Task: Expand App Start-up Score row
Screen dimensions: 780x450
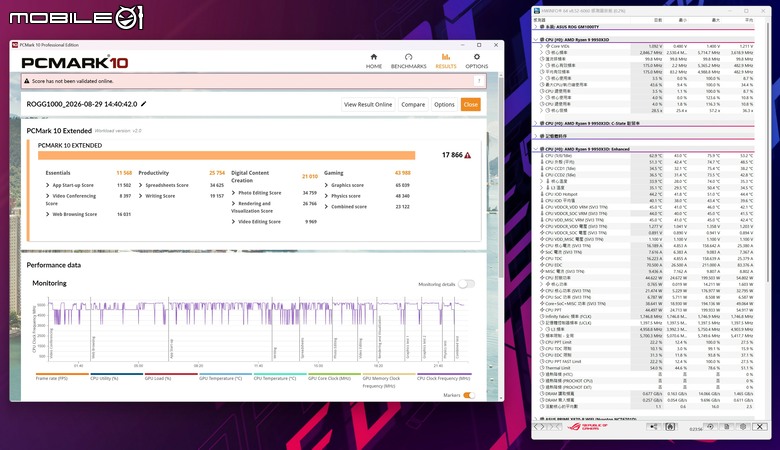Action: (x=48, y=185)
